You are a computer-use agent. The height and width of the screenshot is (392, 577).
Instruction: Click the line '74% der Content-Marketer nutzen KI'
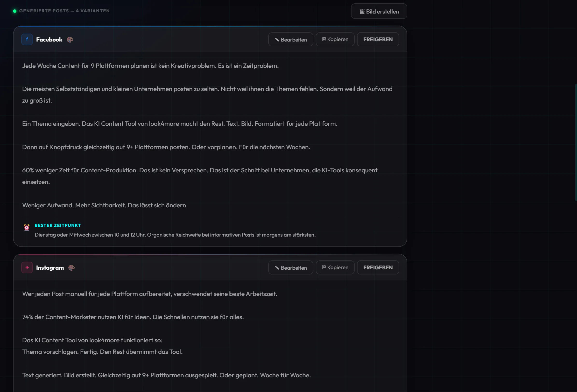tap(133, 317)
